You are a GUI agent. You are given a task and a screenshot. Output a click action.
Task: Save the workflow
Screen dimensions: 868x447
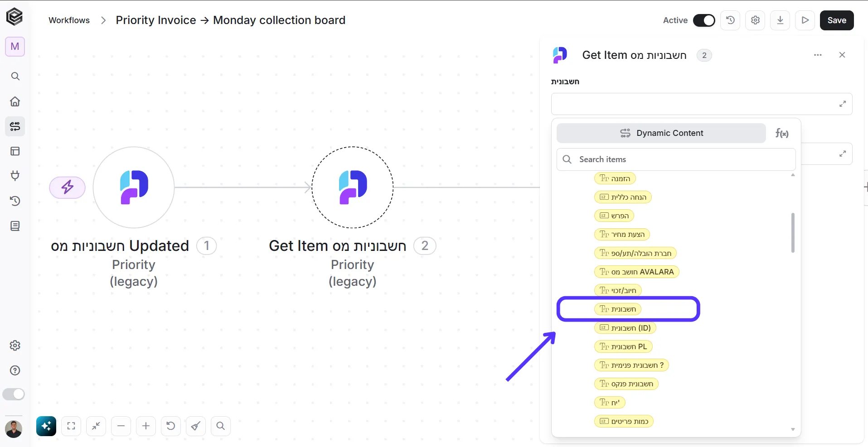tap(837, 20)
